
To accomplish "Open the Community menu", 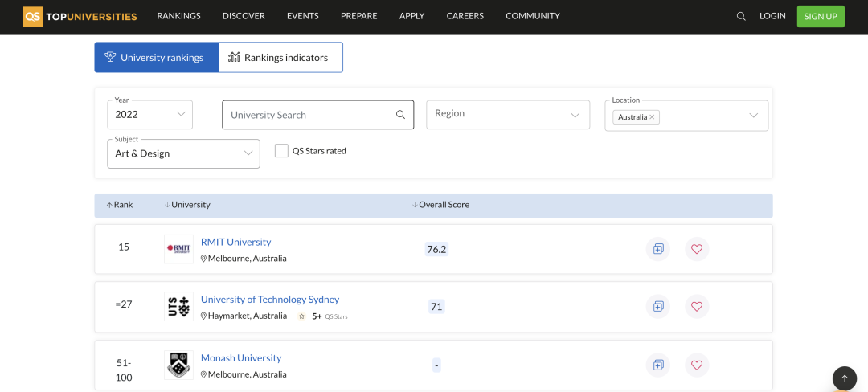I will coord(533,16).
